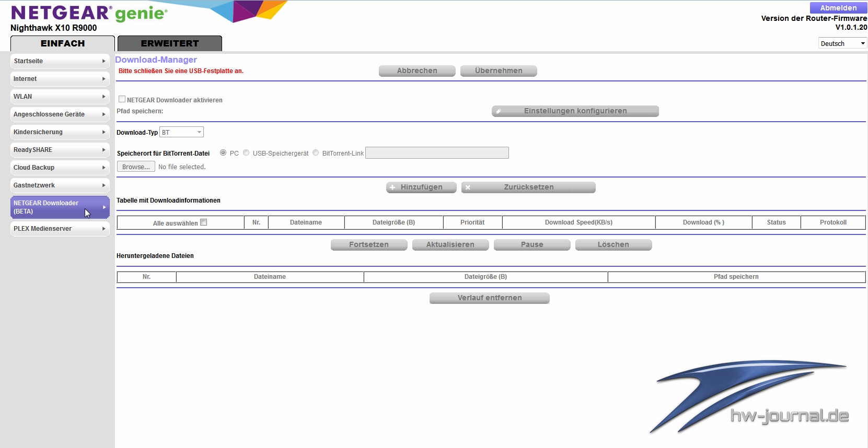Enable the NETGEAR Downloader aktivieren checkbox
The image size is (868, 448).
tap(122, 99)
